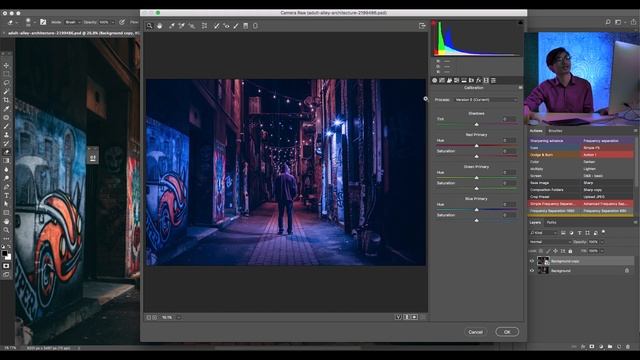This screenshot has width=640, height=360.
Task: Open the layer Kind filter dropdown
Action: tap(543, 233)
